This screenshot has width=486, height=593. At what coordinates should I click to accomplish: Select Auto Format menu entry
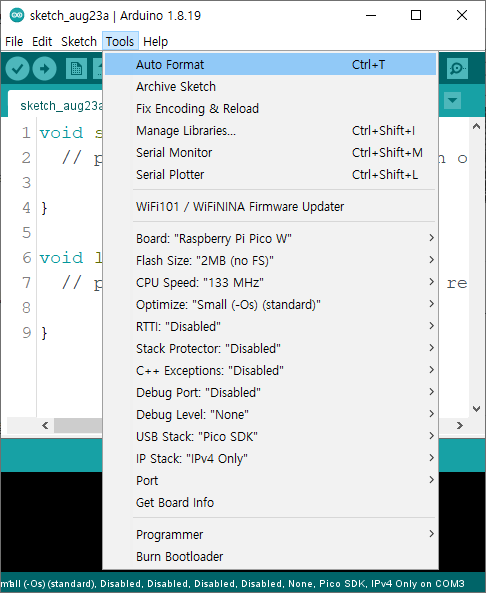(270, 64)
